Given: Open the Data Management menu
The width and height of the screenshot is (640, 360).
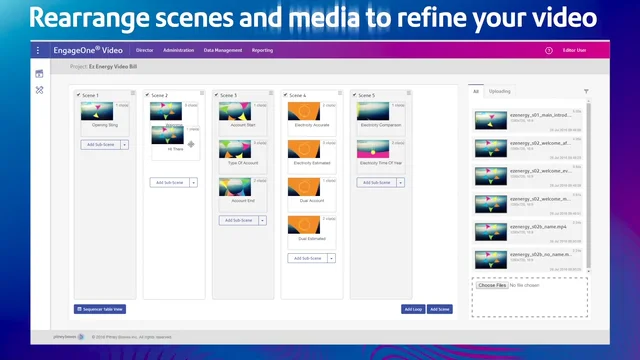Looking at the screenshot, I should click(223, 50).
